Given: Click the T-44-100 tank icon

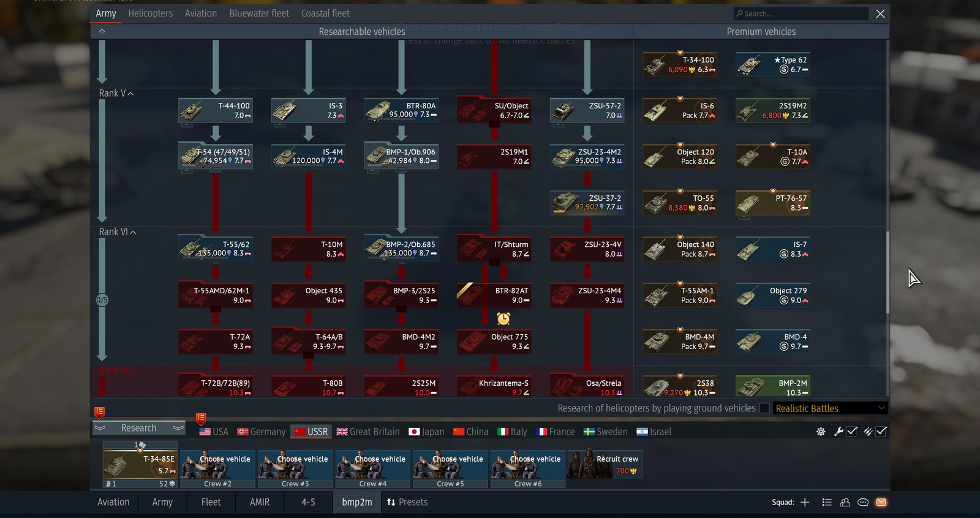Looking at the screenshot, I should [x=192, y=111].
